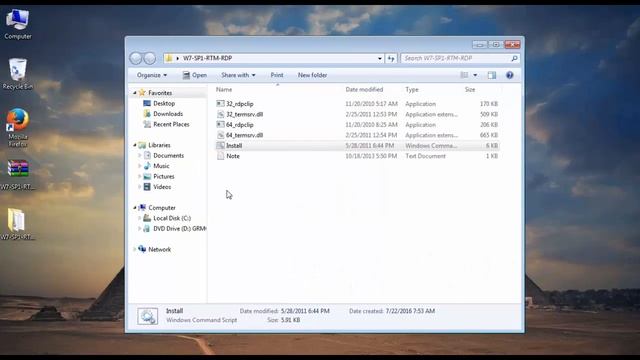The width and height of the screenshot is (640, 360).
Task: Click the Print toolbar button
Action: point(277,75)
